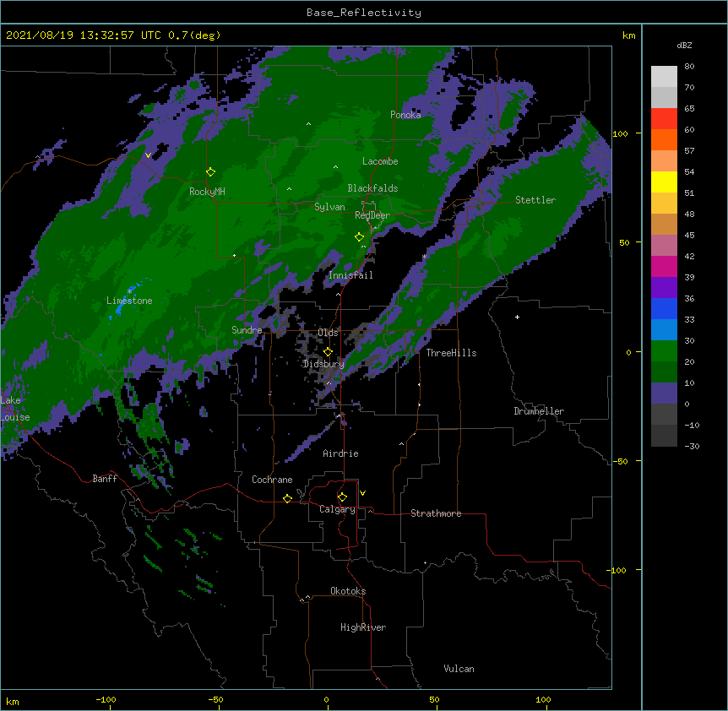Pick the bright green 20-30 dBZ swatch
The width and height of the screenshot is (728, 711).
click(664, 351)
